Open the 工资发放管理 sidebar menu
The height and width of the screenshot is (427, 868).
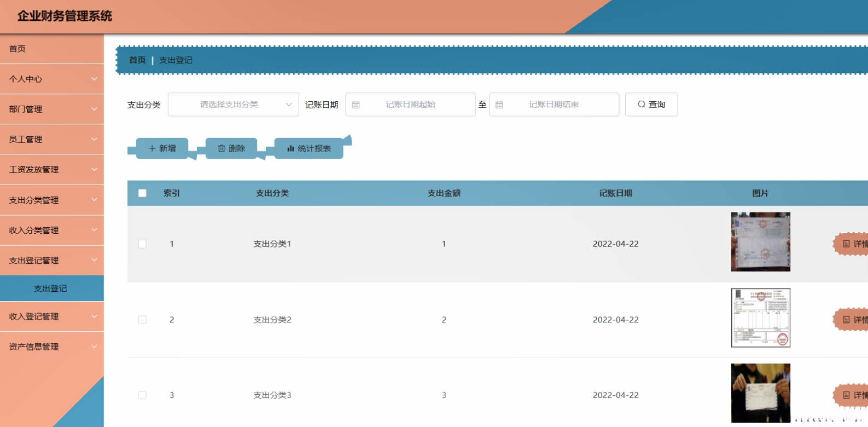point(52,169)
